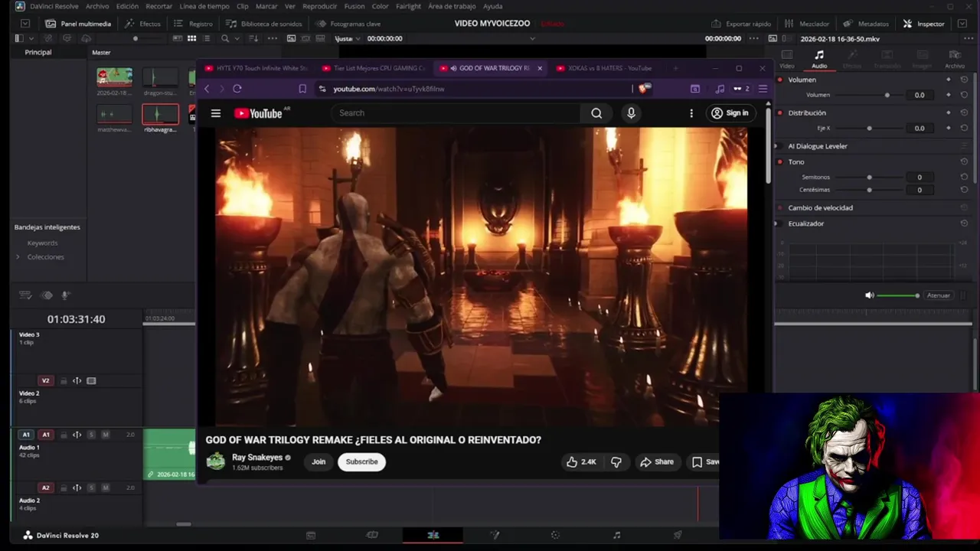Open the Edición menu
Viewport: 980px width, 551px height.
pos(127,6)
